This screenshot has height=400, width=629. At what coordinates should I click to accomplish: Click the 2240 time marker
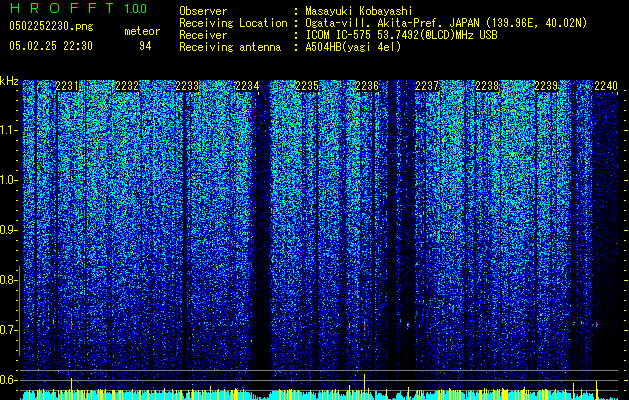[606, 86]
